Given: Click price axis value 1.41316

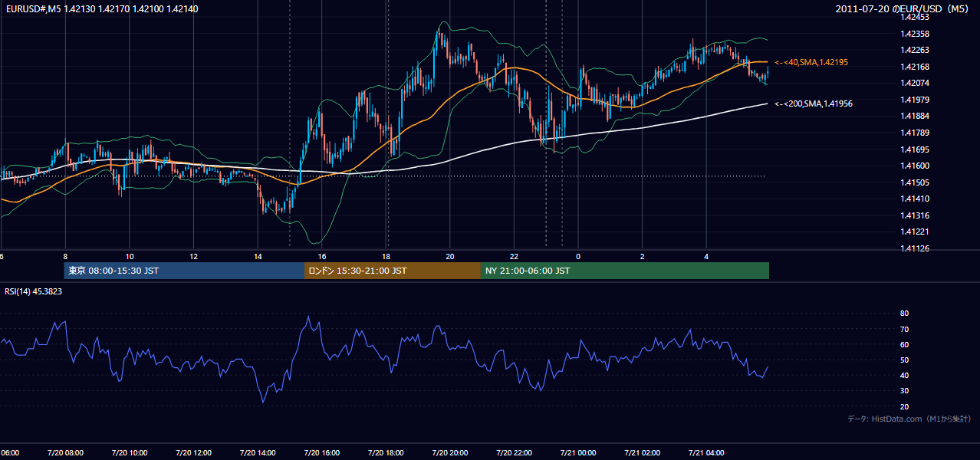Looking at the screenshot, I should (x=914, y=215).
